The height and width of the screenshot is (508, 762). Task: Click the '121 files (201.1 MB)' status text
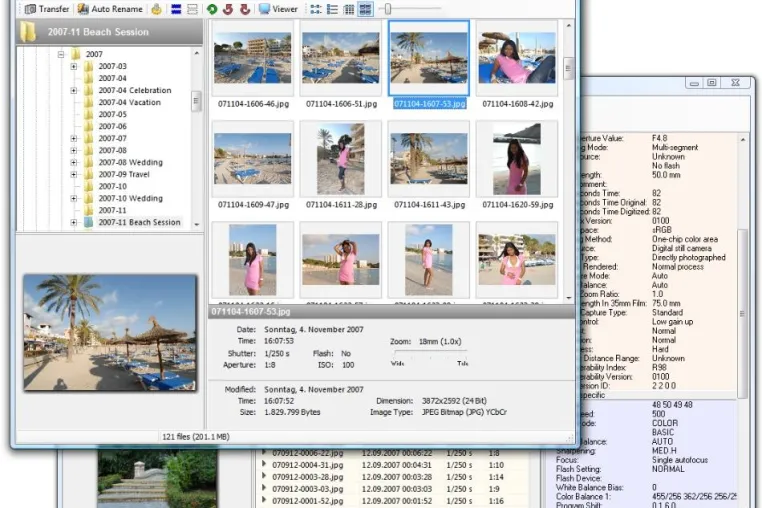(x=195, y=437)
